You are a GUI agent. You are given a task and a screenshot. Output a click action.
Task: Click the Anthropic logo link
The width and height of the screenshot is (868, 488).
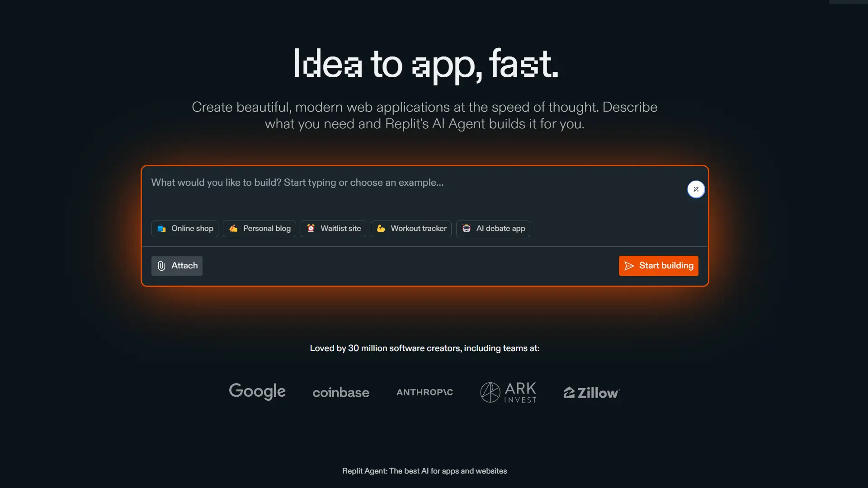[425, 392]
